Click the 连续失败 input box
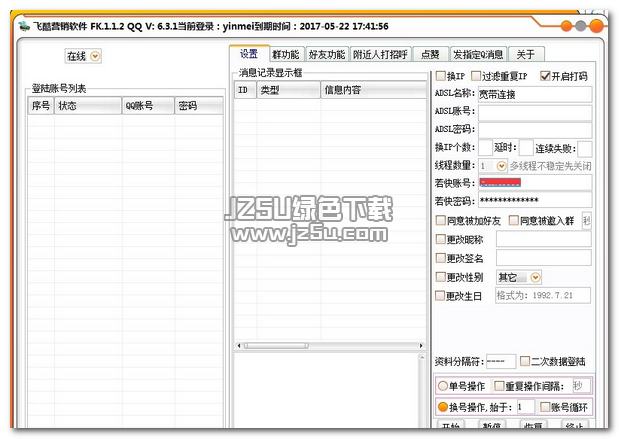The image size is (619, 439). pos(585,149)
